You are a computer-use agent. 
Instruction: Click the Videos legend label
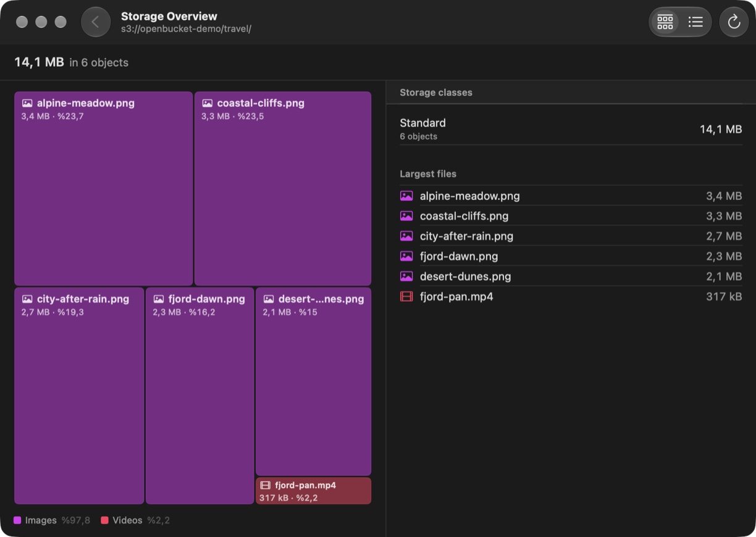click(x=127, y=520)
